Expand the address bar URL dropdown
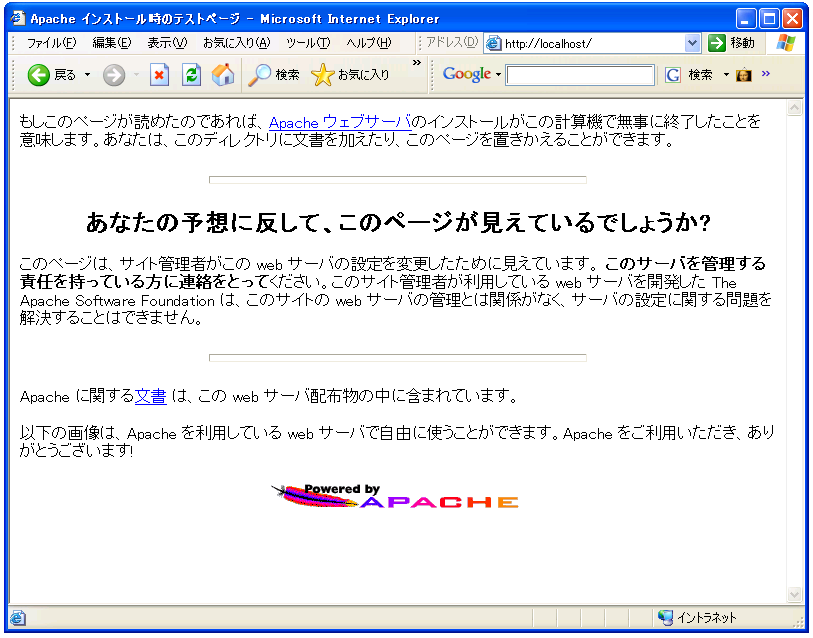813x638 pixels. click(x=693, y=43)
